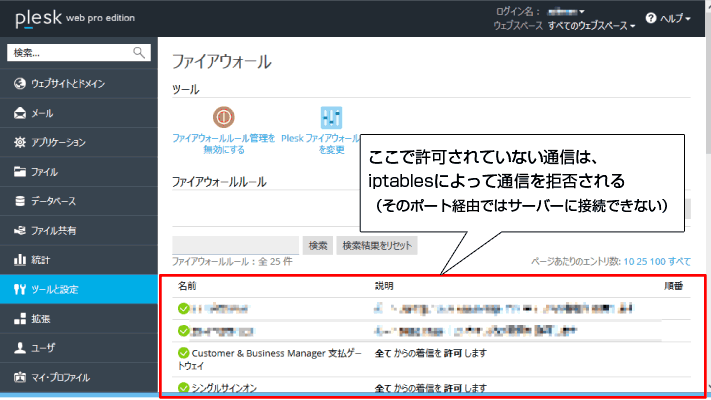
Task: Click green check icon of first blurred rule
Action: pyautogui.click(x=183, y=309)
